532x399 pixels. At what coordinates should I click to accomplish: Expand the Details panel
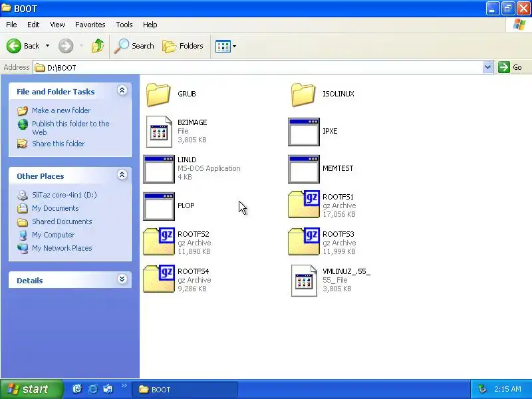coord(122,279)
